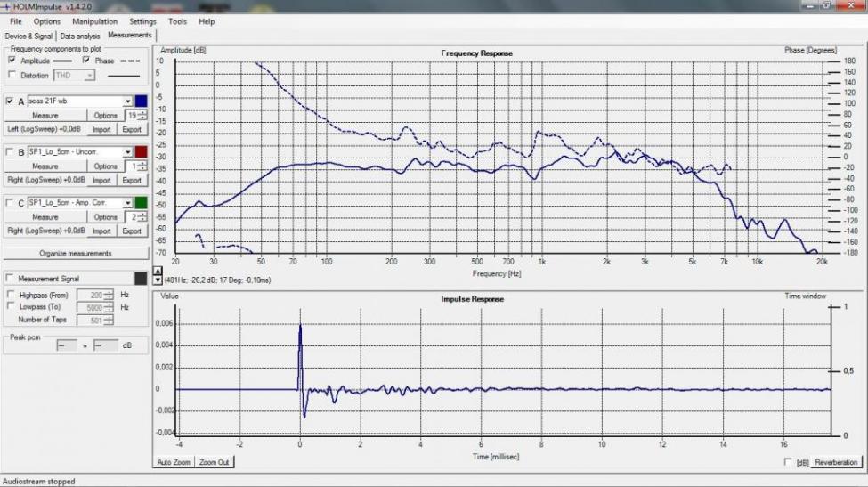This screenshot has height=487, width=868.
Task: Click the dark Measurement Signal color box
Action: click(140, 279)
